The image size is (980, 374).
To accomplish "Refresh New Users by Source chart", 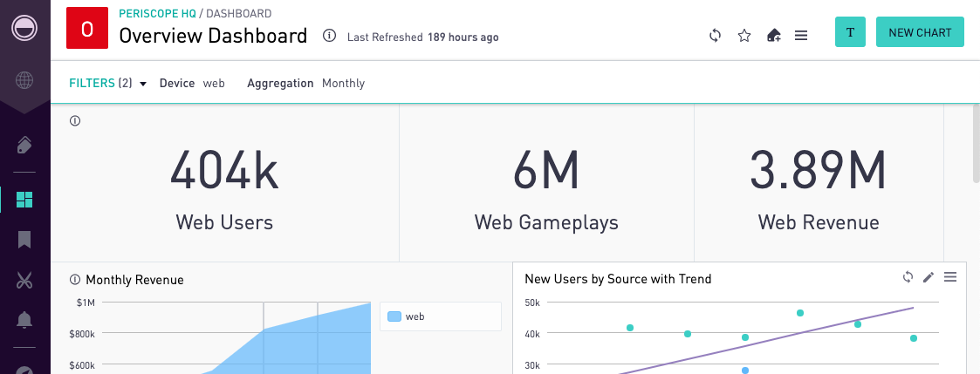I will 908,276.
